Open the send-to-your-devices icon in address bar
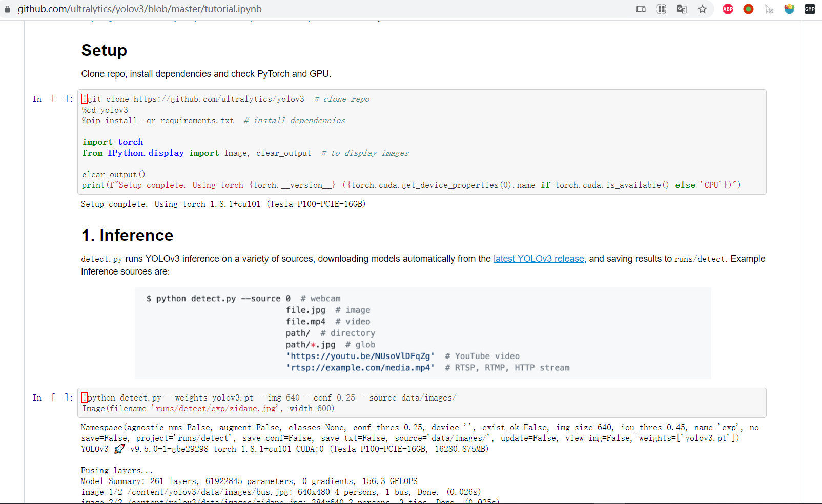This screenshot has height=504, width=822. pyautogui.click(x=641, y=9)
